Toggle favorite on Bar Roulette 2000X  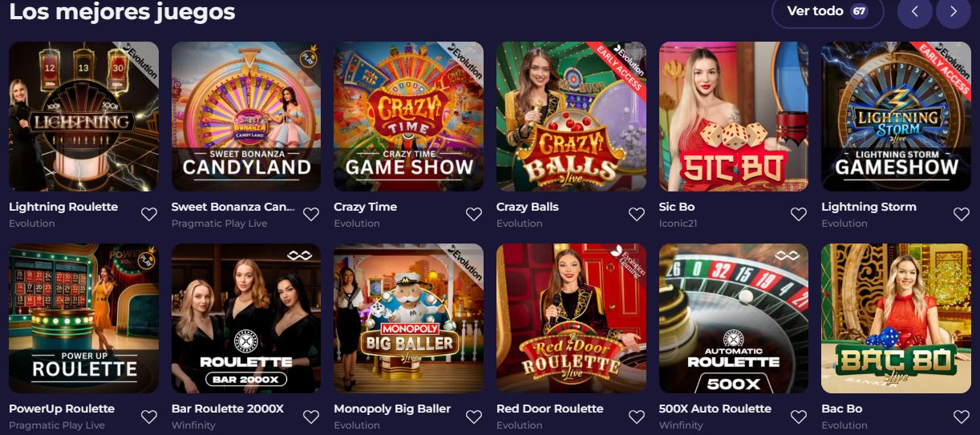click(311, 417)
